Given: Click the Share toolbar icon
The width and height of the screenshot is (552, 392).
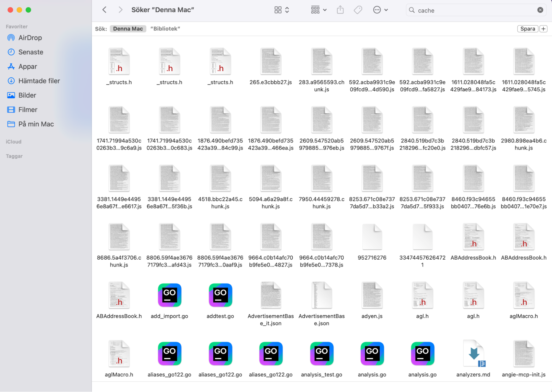Looking at the screenshot, I should click(x=340, y=10).
